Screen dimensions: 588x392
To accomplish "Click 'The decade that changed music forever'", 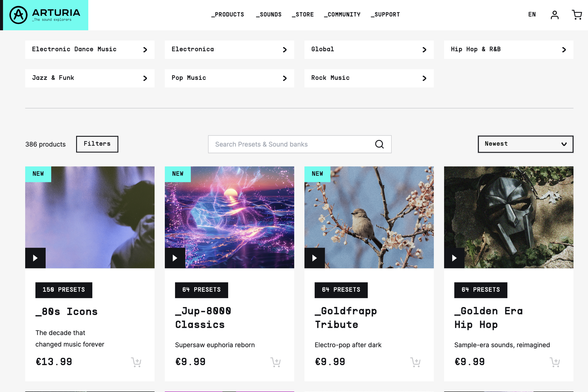I will click(70, 339).
